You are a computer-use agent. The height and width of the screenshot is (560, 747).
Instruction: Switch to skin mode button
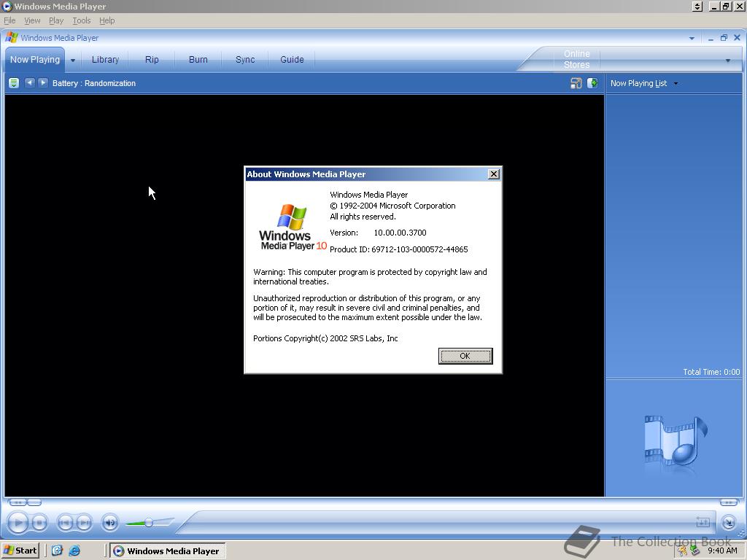click(x=729, y=523)
